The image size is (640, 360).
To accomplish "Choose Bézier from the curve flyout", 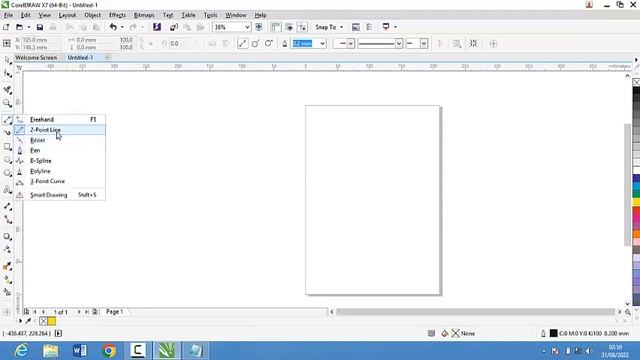I will click(60, 140).
